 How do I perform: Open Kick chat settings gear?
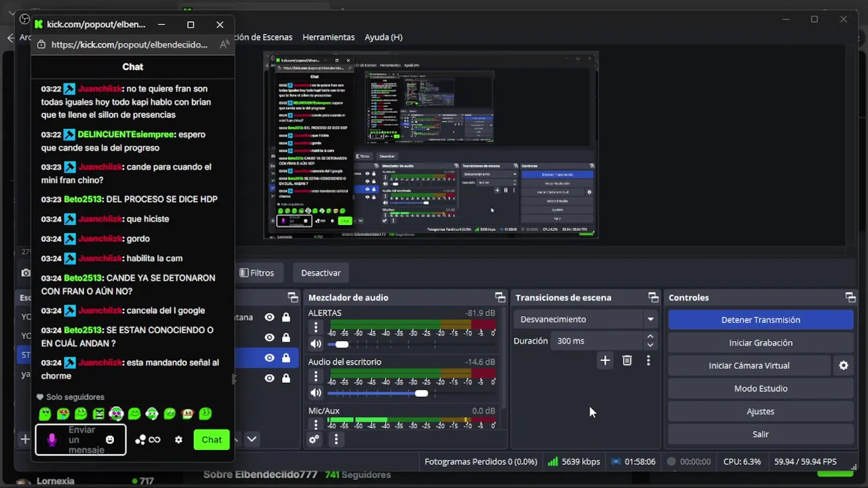click(178, 440)
